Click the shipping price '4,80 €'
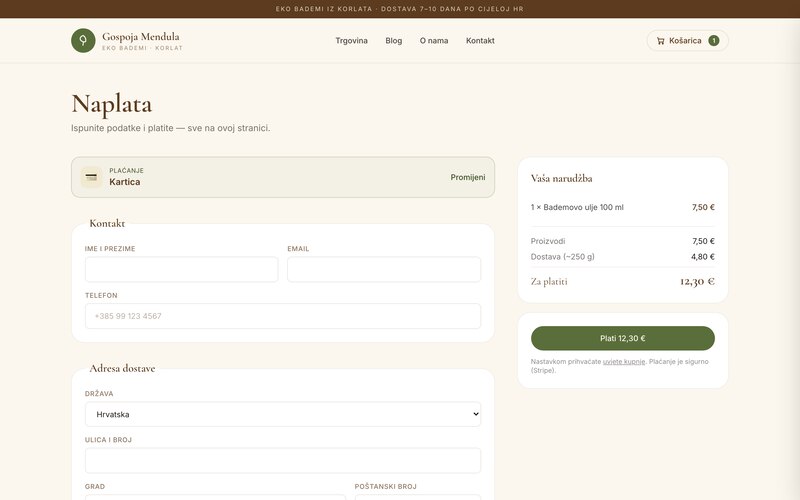Image resolution: width=800 pixels, height=500 pixels. [x=703, y=257]
